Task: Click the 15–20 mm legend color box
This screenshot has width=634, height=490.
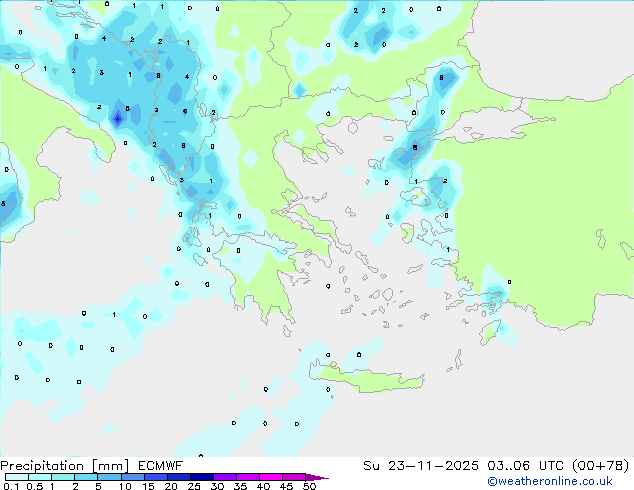Action: (x=156, y=477)
